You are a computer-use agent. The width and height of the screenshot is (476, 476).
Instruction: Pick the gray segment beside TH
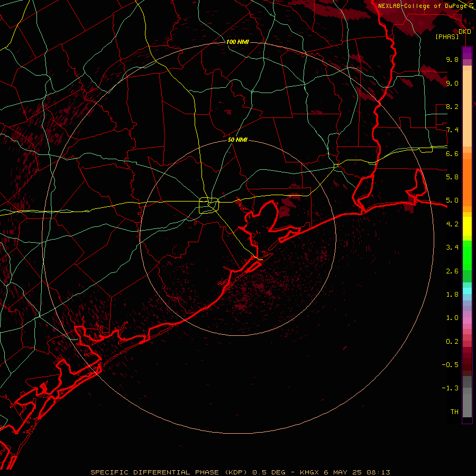[467, 405]
